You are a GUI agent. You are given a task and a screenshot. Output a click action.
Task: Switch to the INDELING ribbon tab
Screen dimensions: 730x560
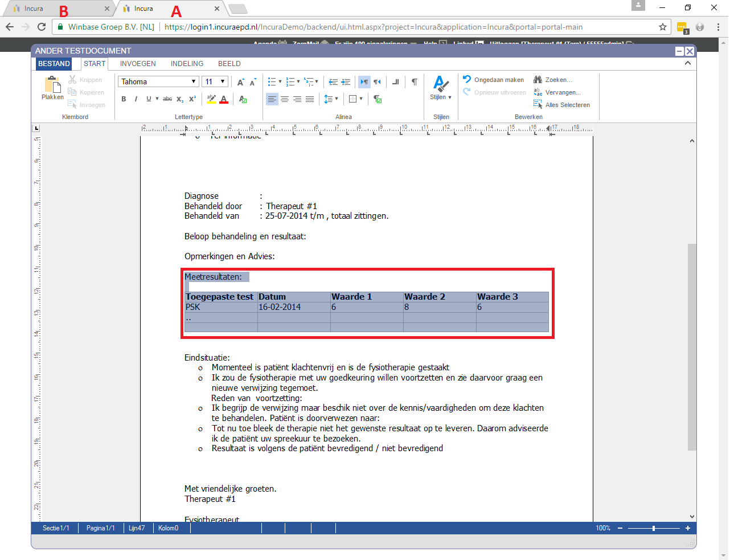click(187, 64)
